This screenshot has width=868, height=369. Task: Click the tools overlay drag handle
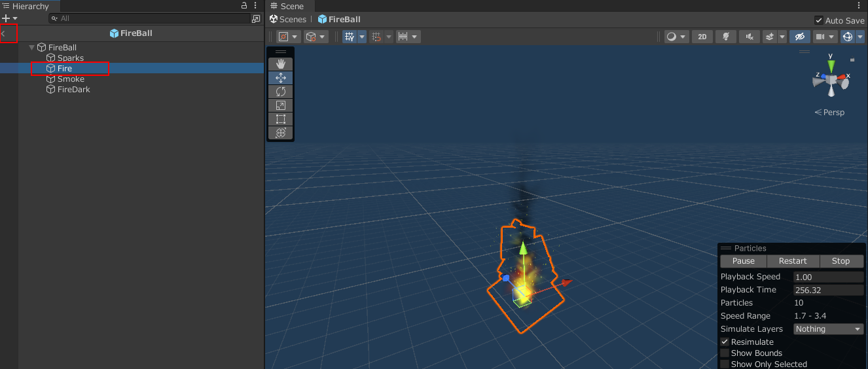point(281,52)
